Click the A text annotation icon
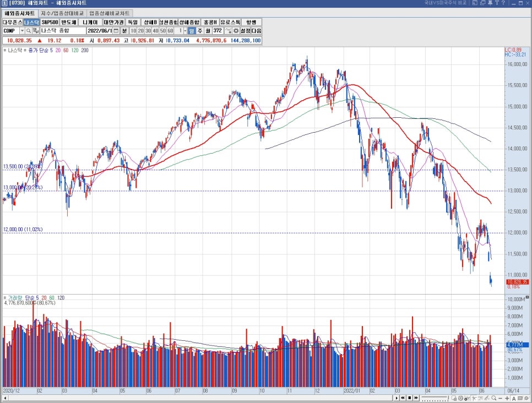Viewport: 532px width, 403px height. point(514,399)
